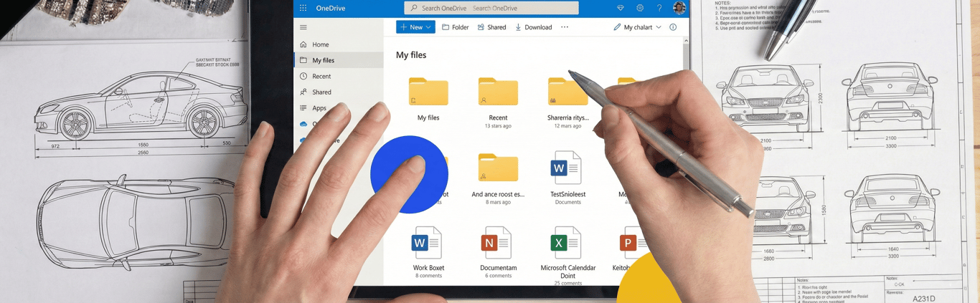Viewport: 980px width, 303px height.
Task: Open the account profile picture
Action: (x=679, y=8)
